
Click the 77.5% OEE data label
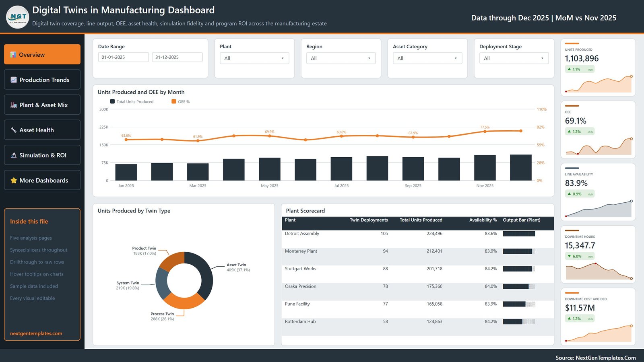coord(485,127)
